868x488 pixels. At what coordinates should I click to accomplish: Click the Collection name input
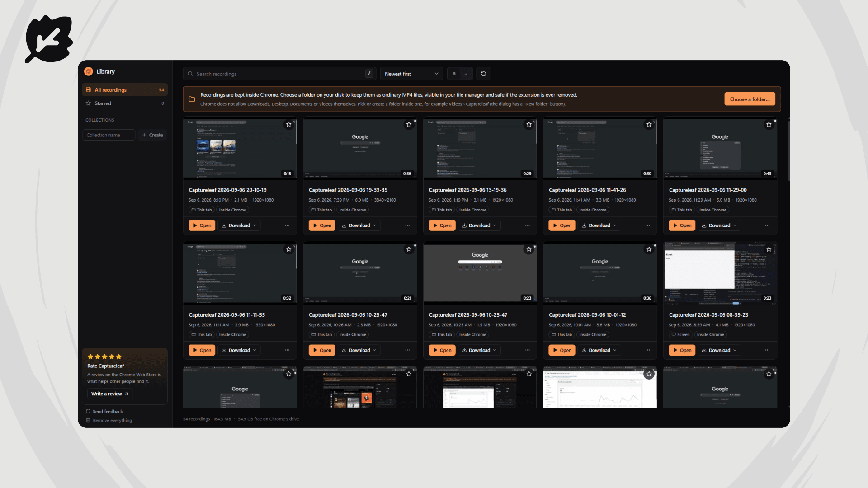(x=108, y=135)
